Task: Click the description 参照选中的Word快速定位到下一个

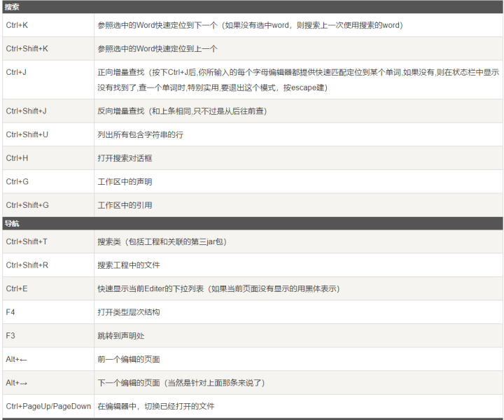Action: (250, 25)
